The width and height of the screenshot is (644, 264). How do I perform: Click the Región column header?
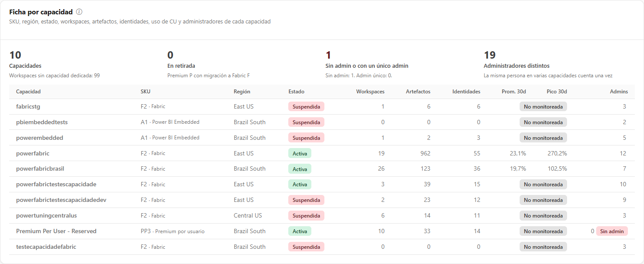point(242,92)
